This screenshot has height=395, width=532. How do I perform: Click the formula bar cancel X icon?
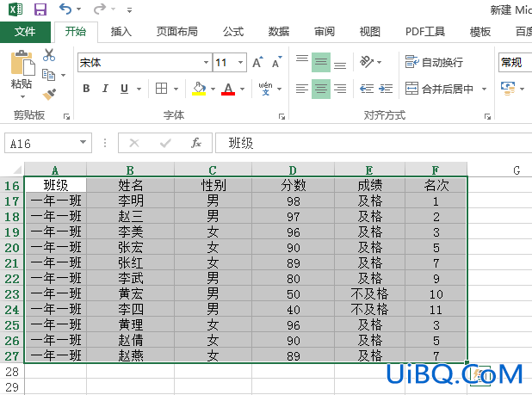click(134, 143)
